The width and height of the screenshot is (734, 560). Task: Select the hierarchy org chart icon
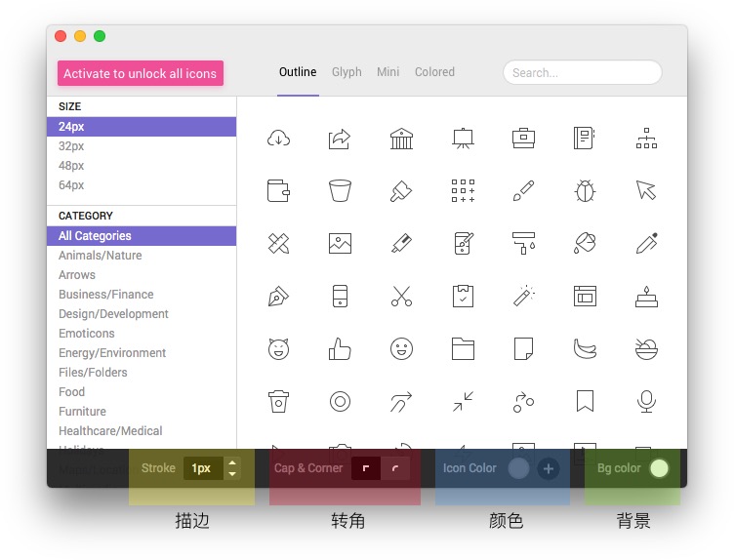[x=646, y=139]
